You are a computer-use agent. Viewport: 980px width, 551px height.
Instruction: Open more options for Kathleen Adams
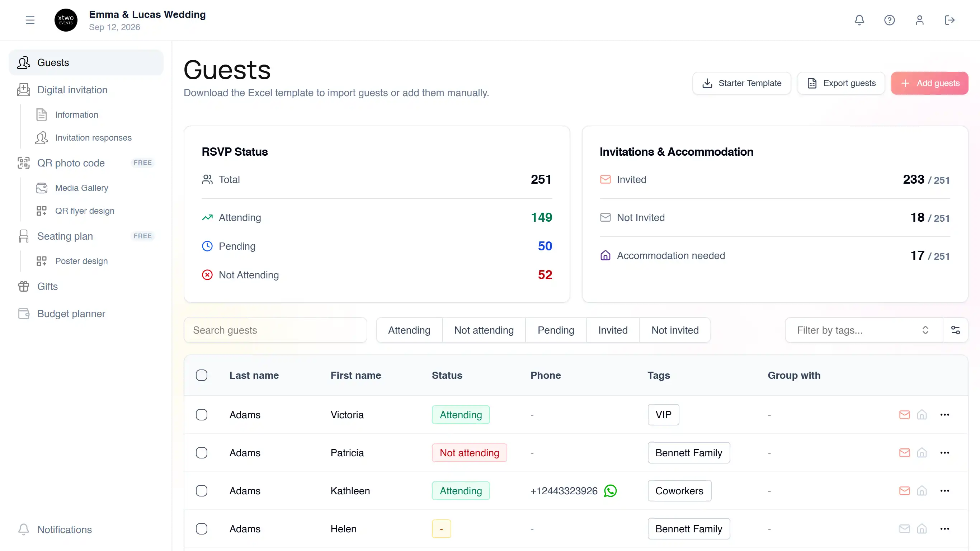point(944,490)
